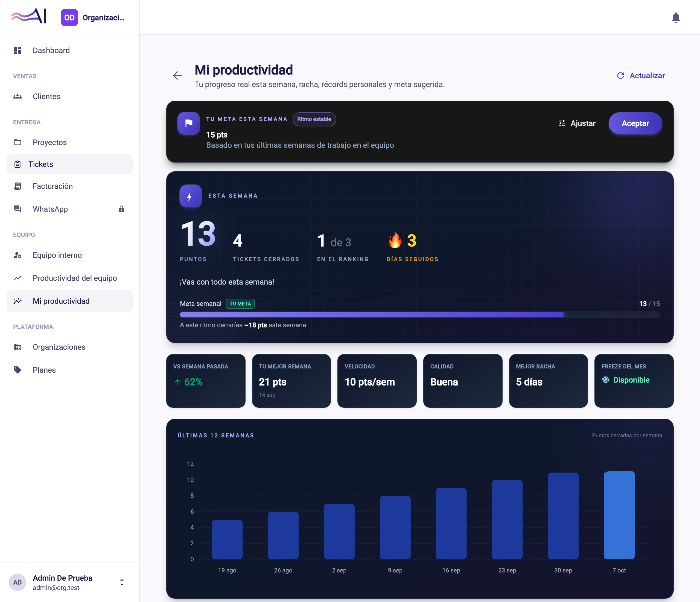Click the lightning bolt Esta Semana icon
The height and width of the screenshot is (602, 700).
(x=191, y=196)
